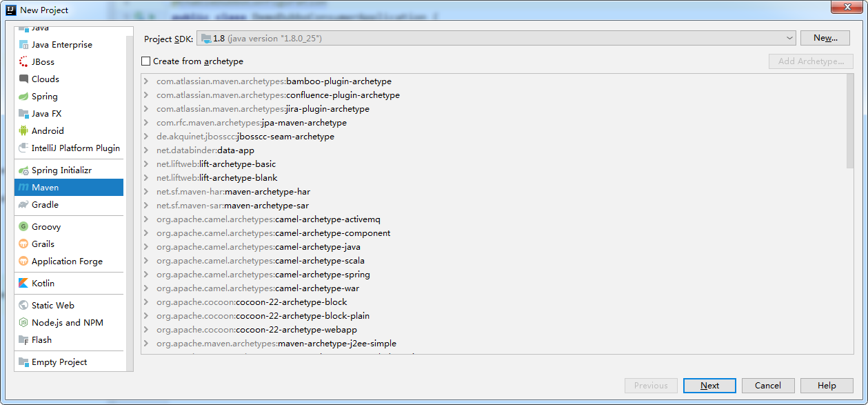Expand jpa-maven-archetype entry
The height and width of the screenshot is (405, 868).
pyautogui.click(x=146, y=123)
